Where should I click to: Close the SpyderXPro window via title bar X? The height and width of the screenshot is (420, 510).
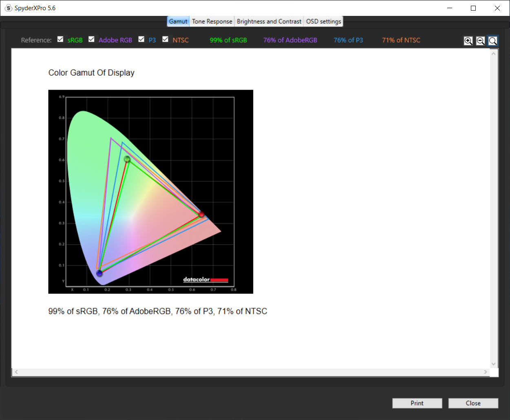click(497, 8)
